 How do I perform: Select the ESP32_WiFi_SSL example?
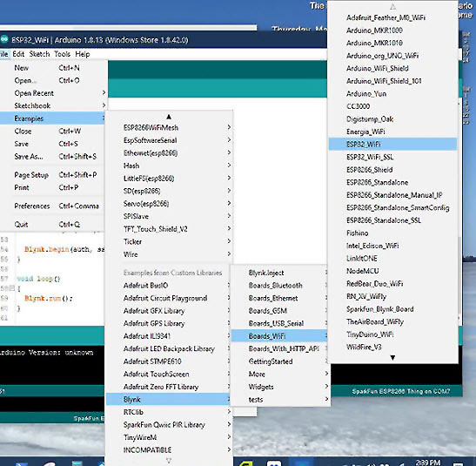(x=392, y=157)
